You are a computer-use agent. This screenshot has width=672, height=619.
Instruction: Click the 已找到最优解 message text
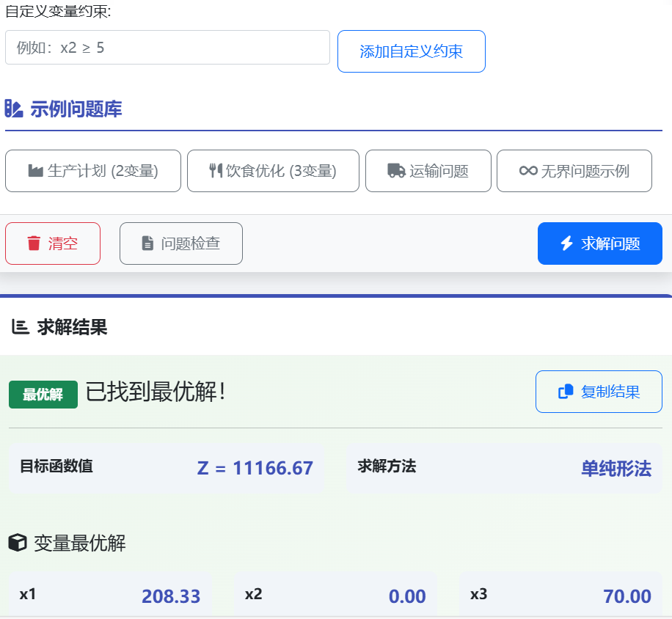pyautogui.click(x=156, y=392)
